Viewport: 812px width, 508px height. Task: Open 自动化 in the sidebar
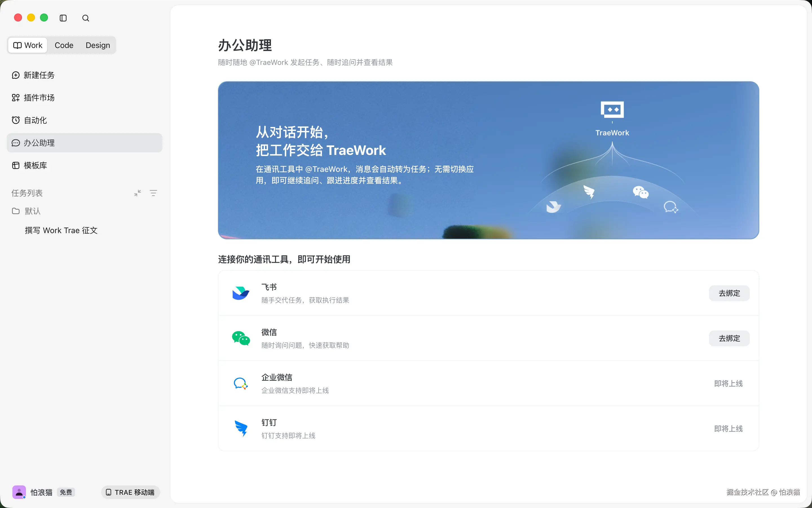(x=85, y=120)
